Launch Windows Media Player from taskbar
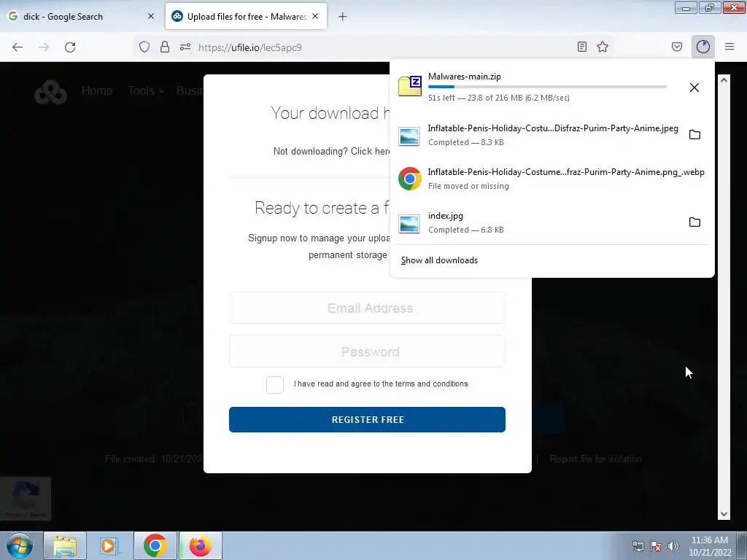Viewport: 747px width, 560px height. pyautogui.click(x=109, y=545)
